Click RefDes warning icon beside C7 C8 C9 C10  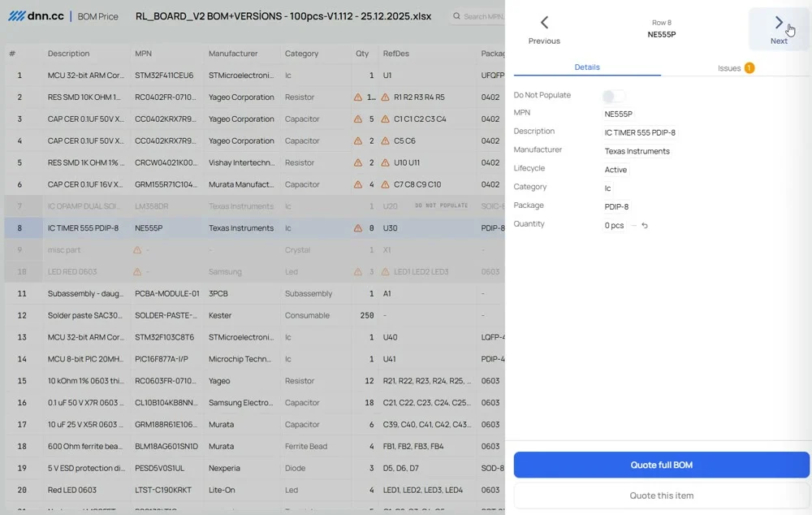(385, 184)
